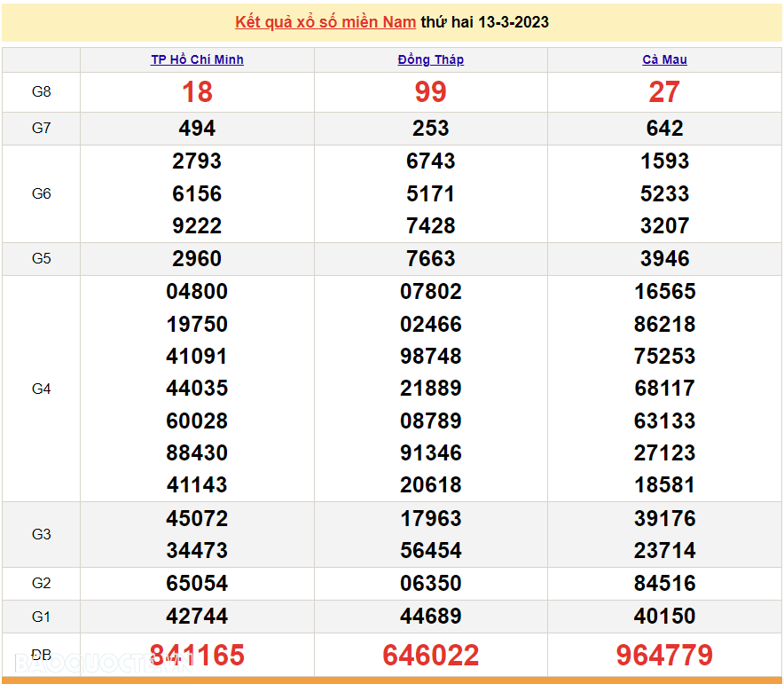Click the G6 result 5171
784x684 pixels.
point(431,193)
